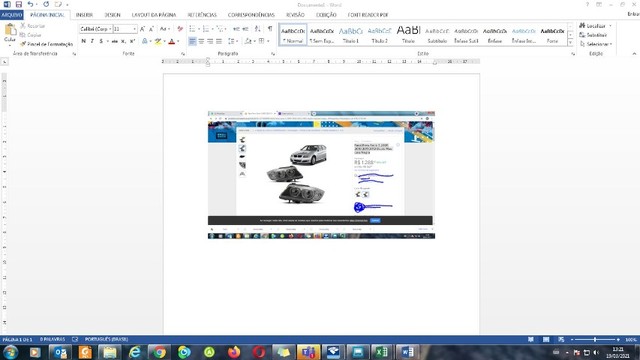Show paragraph marks pilcrow icon
The image size is (640, 360).
point(270,29)
